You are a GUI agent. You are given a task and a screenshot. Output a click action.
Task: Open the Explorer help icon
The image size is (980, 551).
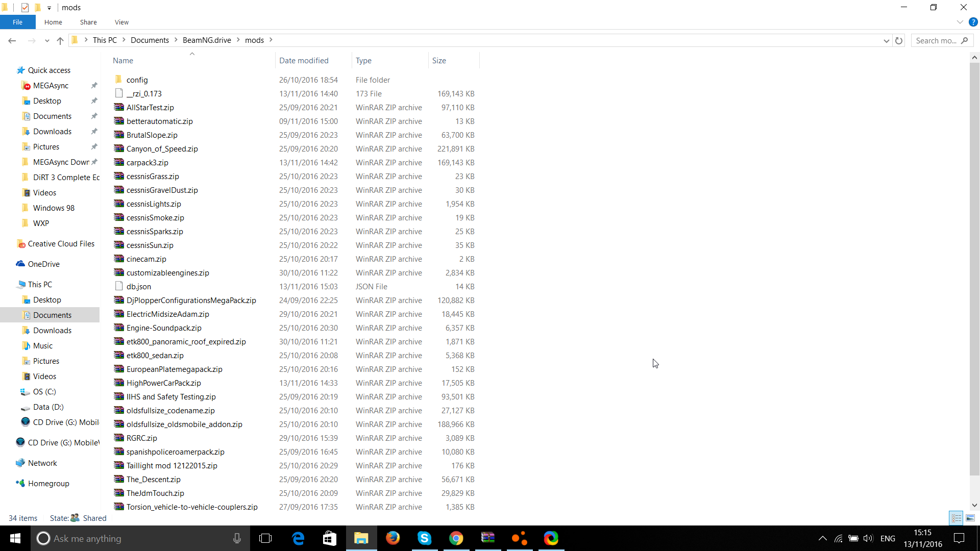coord(973,22)
